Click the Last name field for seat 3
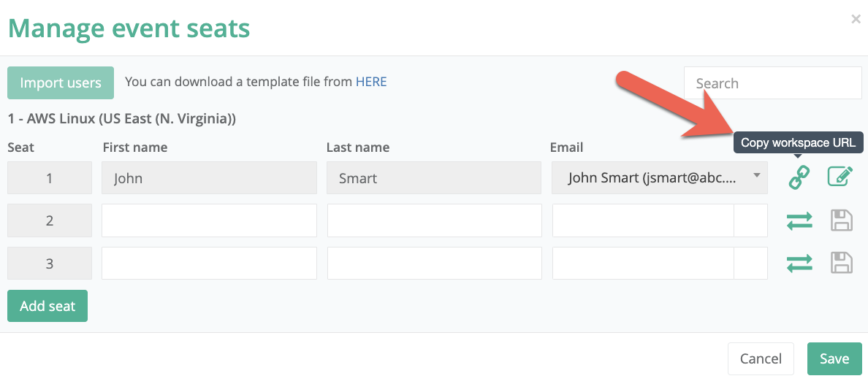This screenshot has width=868, height=384. click(435, 263)
